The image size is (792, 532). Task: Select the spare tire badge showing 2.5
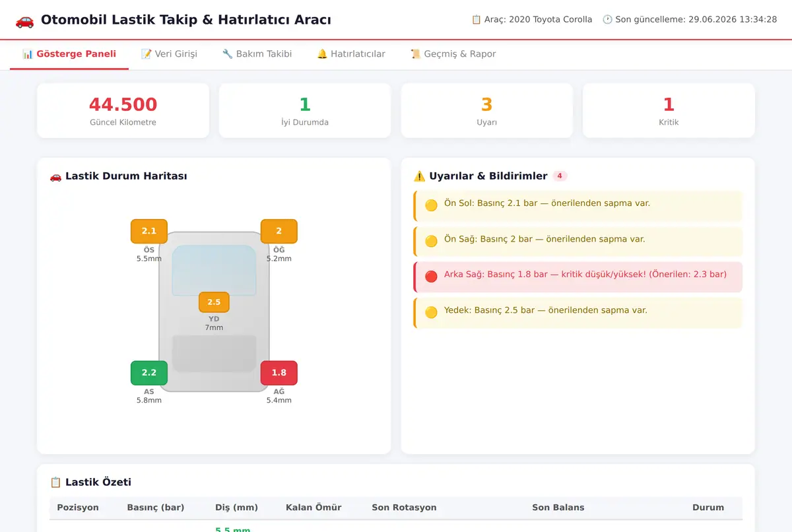point(214,302)
